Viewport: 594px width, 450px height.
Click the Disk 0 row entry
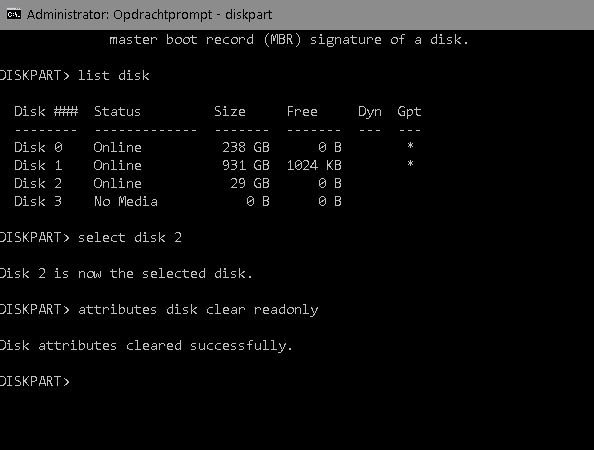point(214,147)
